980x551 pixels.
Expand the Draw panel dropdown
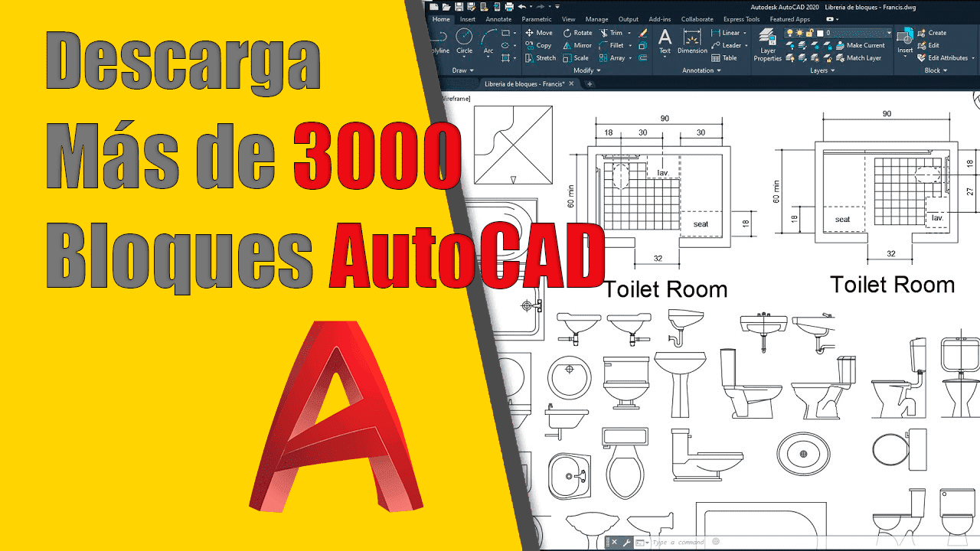point(464,70)
